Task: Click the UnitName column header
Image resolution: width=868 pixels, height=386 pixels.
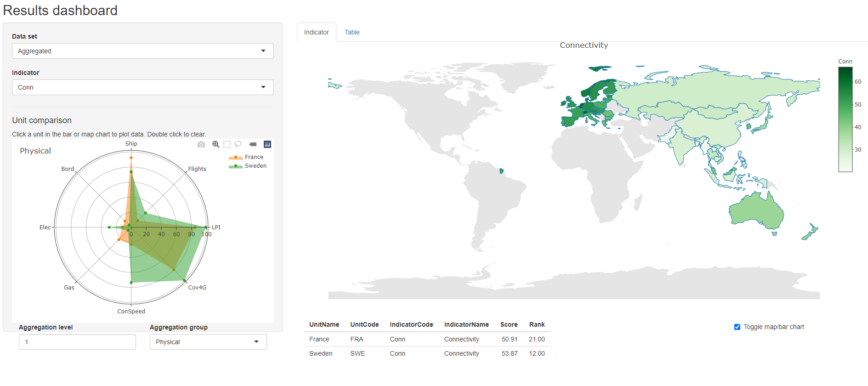Action: 324,324
